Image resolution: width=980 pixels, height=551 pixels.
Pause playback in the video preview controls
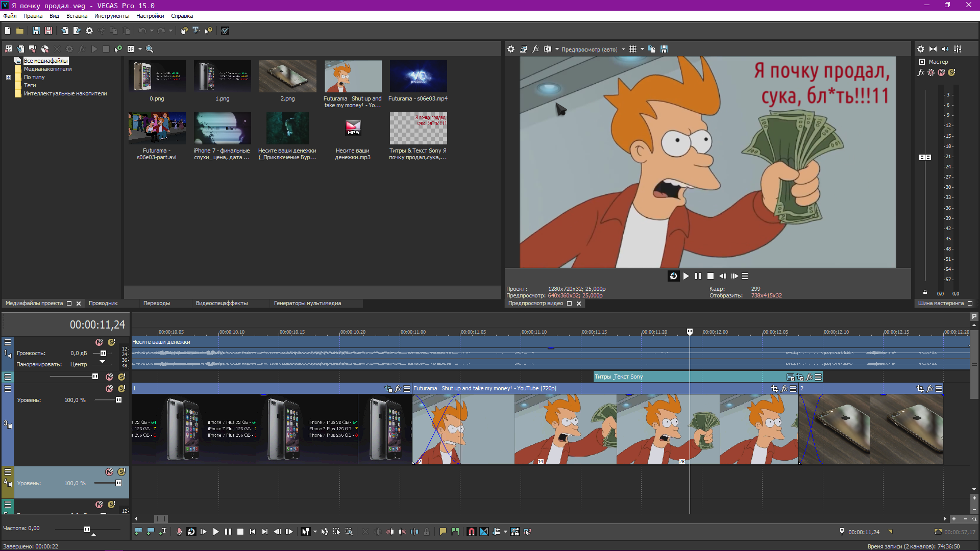pyautogui.click(x=698, y=276)
